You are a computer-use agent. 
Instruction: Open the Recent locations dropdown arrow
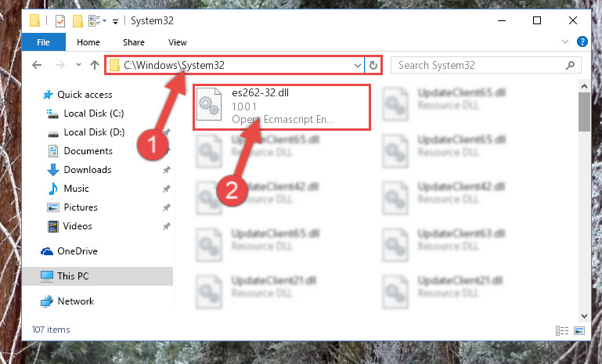coord(78,65)
